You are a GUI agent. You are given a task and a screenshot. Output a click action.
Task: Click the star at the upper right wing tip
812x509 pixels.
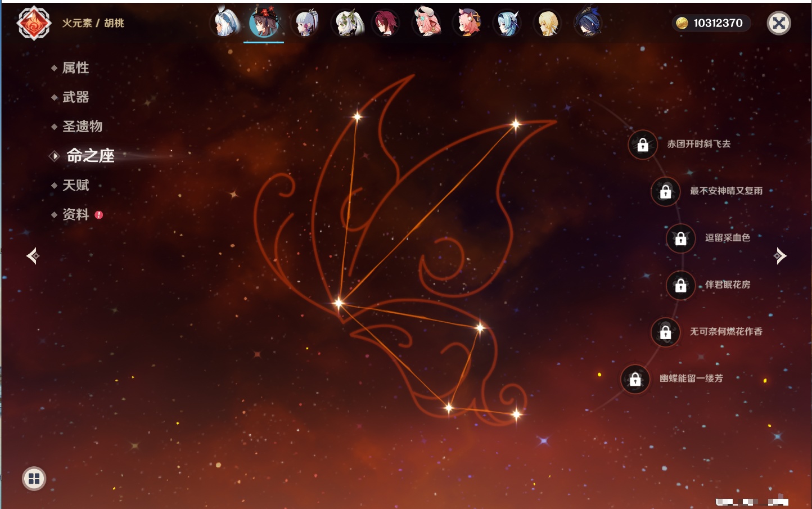click(x=516, y=124)
